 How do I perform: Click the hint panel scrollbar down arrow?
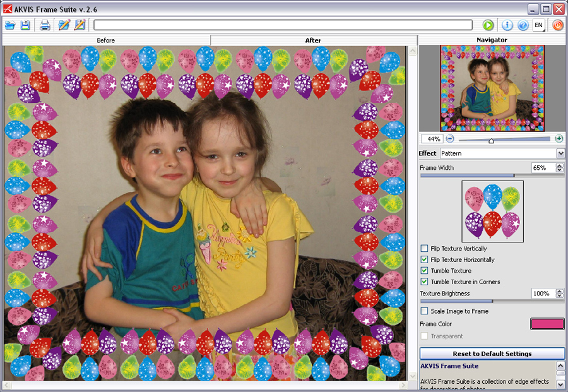click(560, 384)
